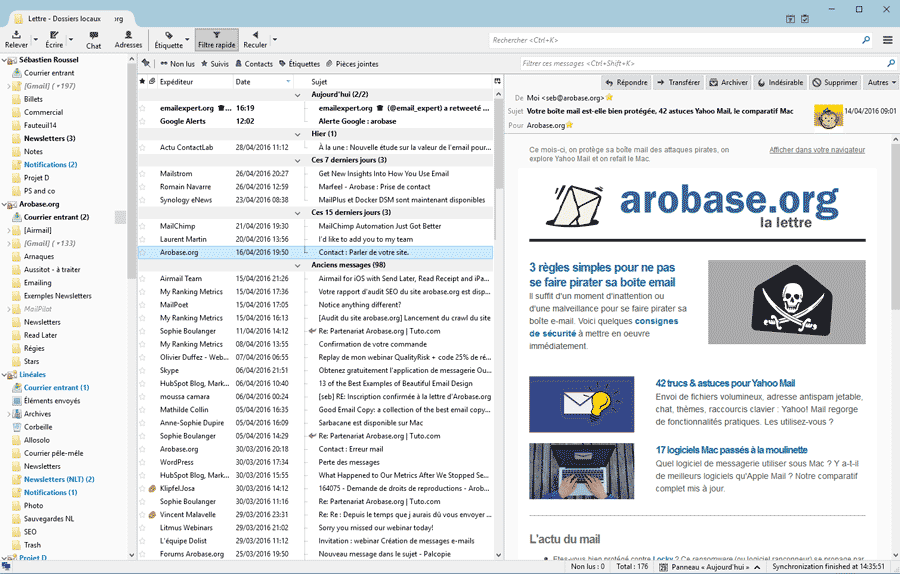
Task: Expand the [Airmail] folder
Action: point(8,230)
